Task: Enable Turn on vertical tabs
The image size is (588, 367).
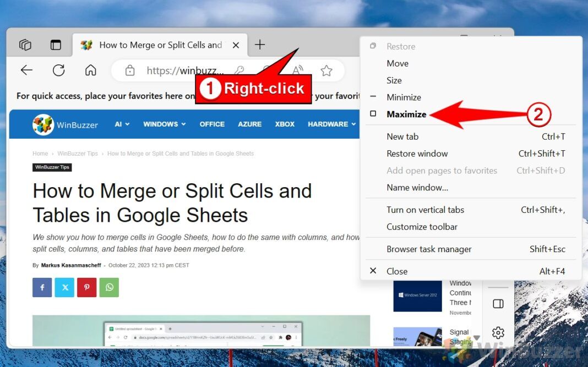Action: tap(426, 210)
